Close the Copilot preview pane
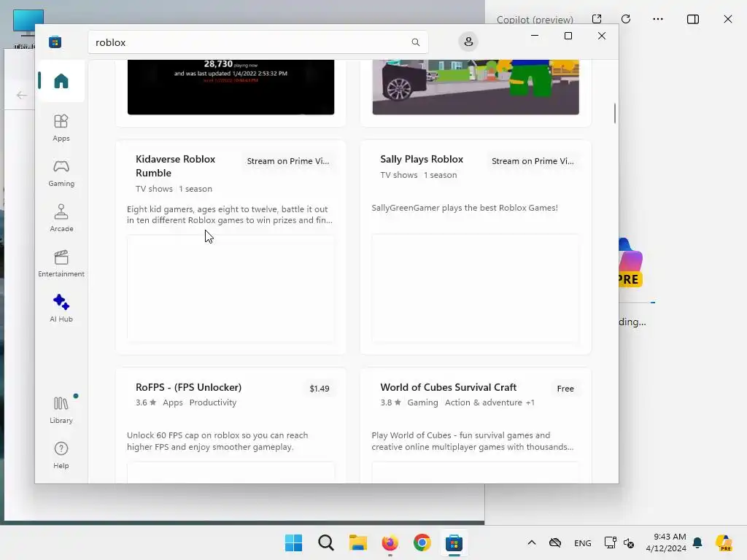The image size is (747, 560). pyautogui.click(x=728, y=19)
